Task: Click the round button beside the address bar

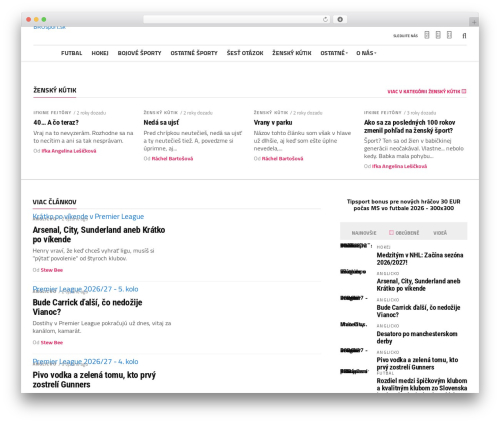Action: click(x=340, y=19)
